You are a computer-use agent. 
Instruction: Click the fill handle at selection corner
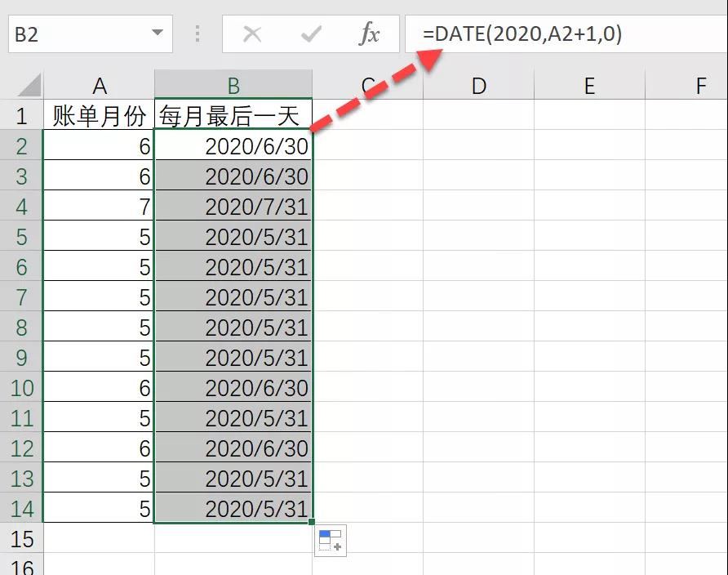pos(311,520)
